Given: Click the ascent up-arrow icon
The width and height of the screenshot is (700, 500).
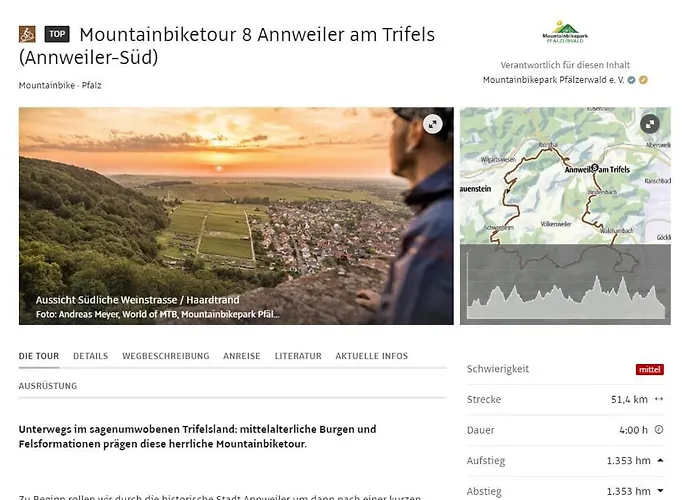Looking at the screenshot, I should (x=660, y=460).
